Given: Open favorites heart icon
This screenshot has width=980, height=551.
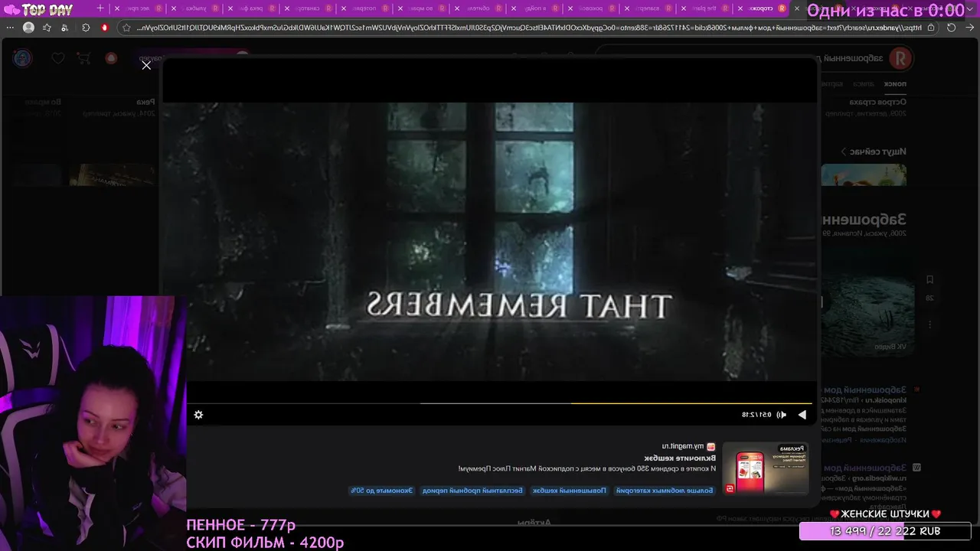Looking at the screenshot, I should pyautogui.click(x=58, y=58).
